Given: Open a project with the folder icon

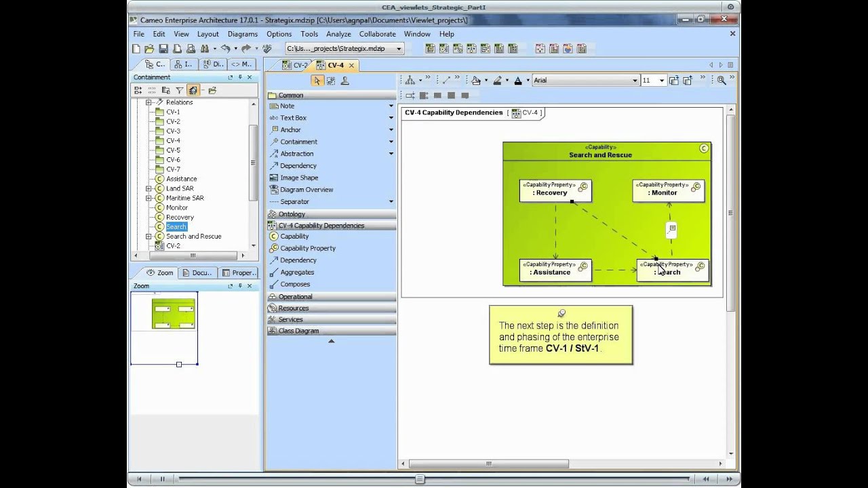Looking at the screenshot, I should [150, 49].
